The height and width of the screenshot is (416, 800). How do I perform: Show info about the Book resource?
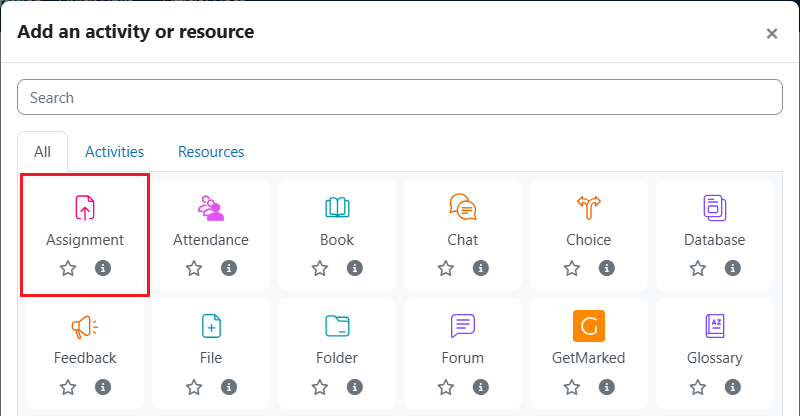[355, 268]
